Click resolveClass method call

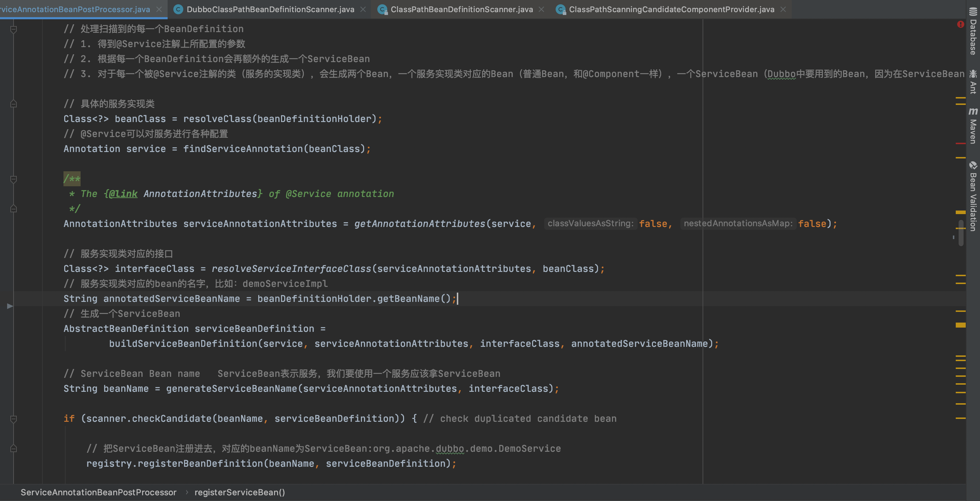218,119
